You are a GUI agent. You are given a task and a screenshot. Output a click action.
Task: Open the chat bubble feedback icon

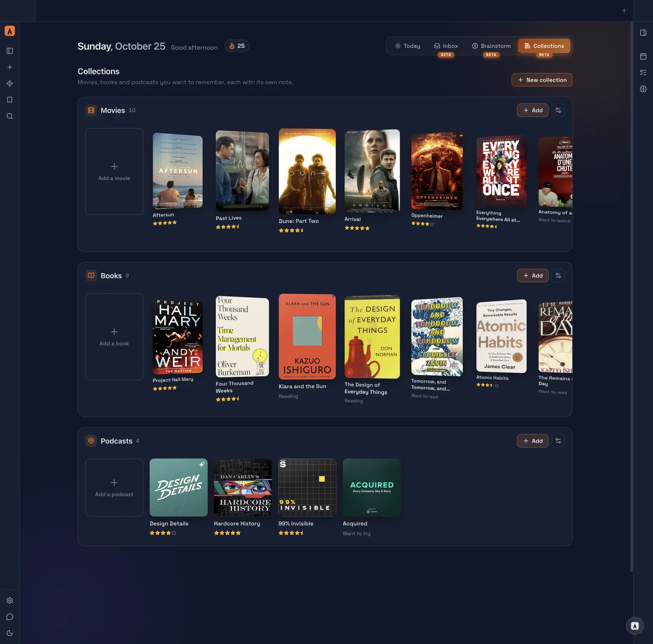point(10,617)
